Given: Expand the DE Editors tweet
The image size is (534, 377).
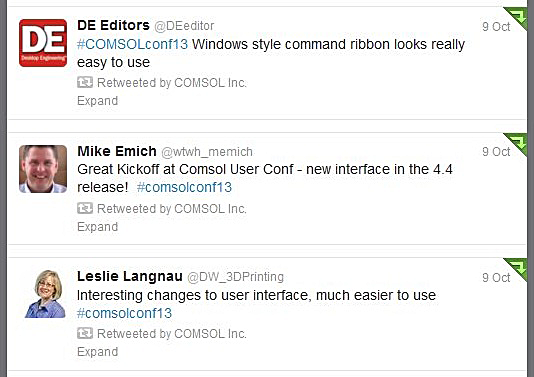Looking at the screenshot, I should (x=98, y=101).
